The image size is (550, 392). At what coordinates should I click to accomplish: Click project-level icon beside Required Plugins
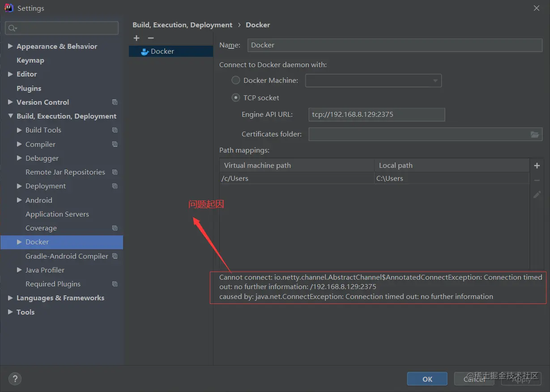pos(115,284)
